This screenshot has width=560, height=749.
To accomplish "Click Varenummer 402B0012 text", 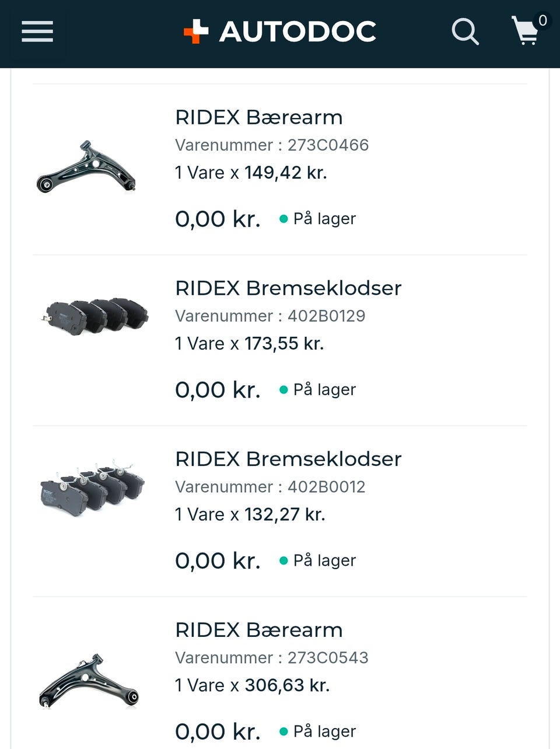I will click(270, 487).
